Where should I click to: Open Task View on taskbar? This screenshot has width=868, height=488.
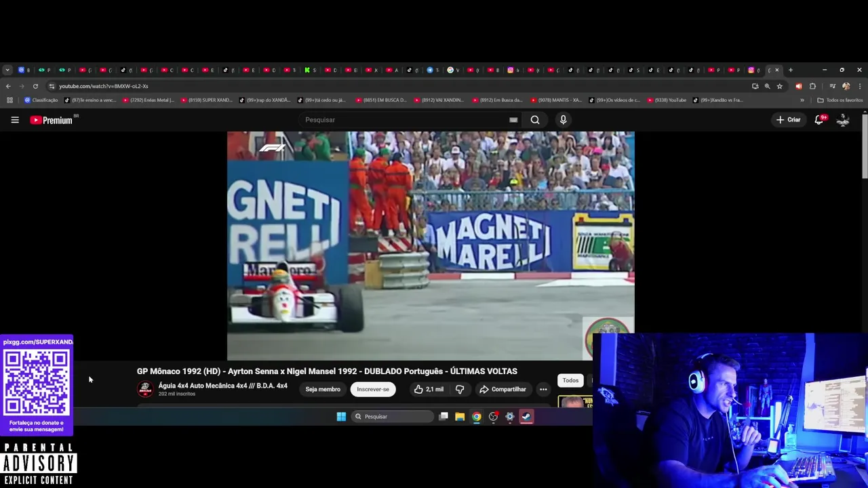point(443,417)
